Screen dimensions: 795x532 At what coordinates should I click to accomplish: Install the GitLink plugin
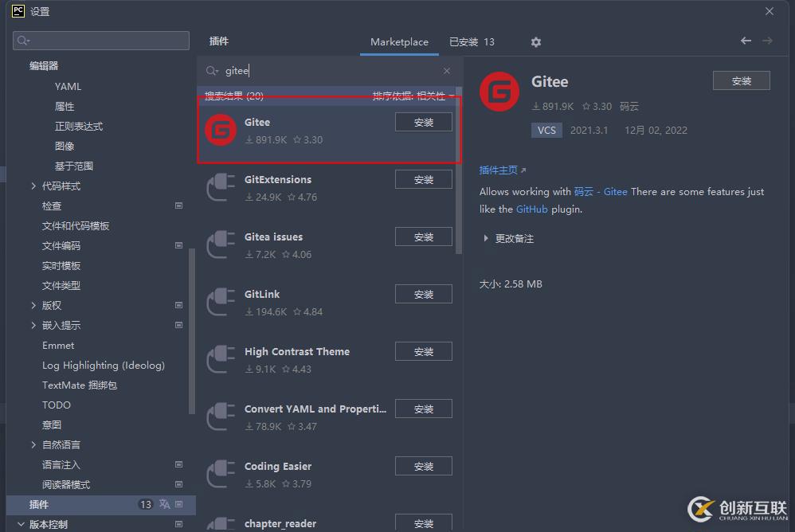[x=423, y=294]
